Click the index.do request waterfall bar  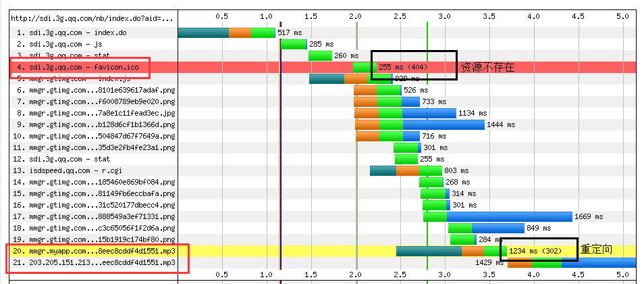pyautogui.click(x=227, y=32)
